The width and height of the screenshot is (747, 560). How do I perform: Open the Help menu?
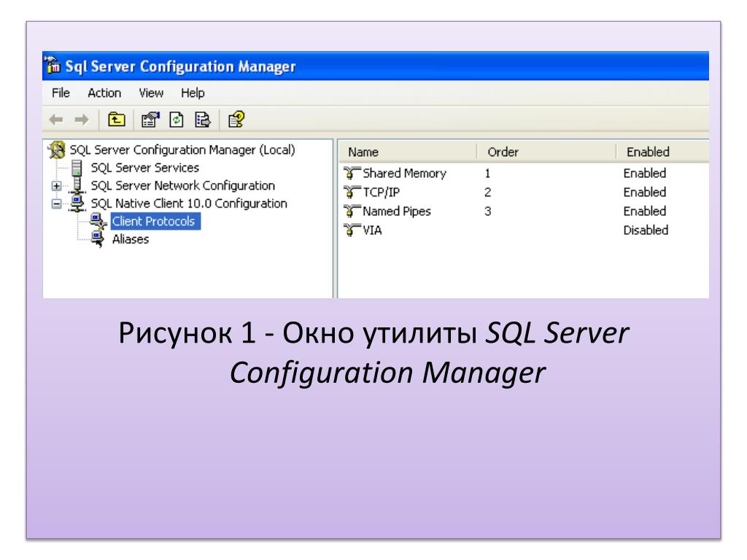click(x=193, y=93)
